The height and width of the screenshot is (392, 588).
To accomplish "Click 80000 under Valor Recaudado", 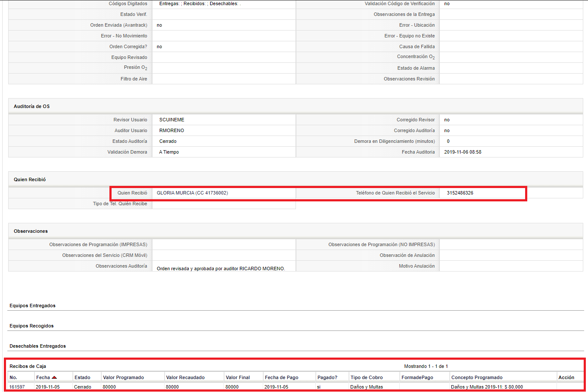I will pyautogui.click(x=172, y=387).
